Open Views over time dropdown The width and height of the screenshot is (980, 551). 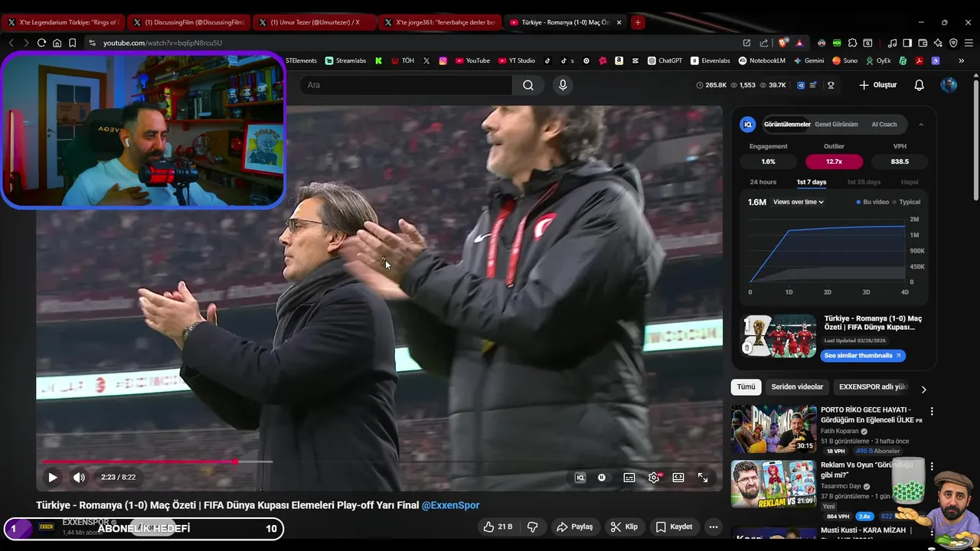point(799,202)
